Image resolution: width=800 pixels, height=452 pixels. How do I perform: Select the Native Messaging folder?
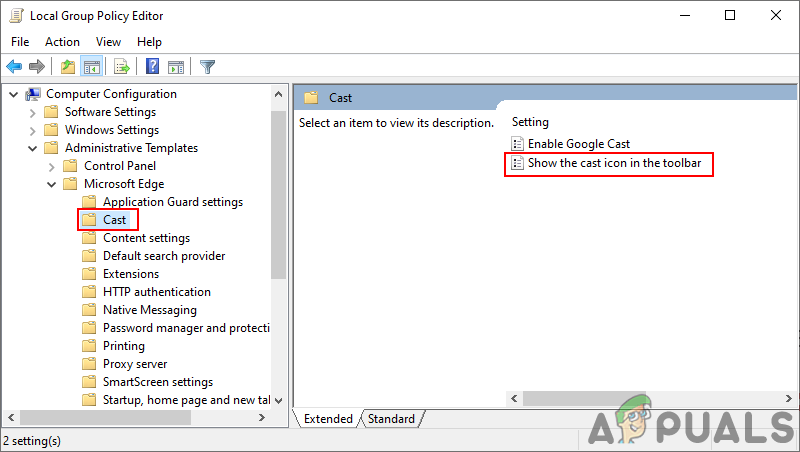coord(149,310)
